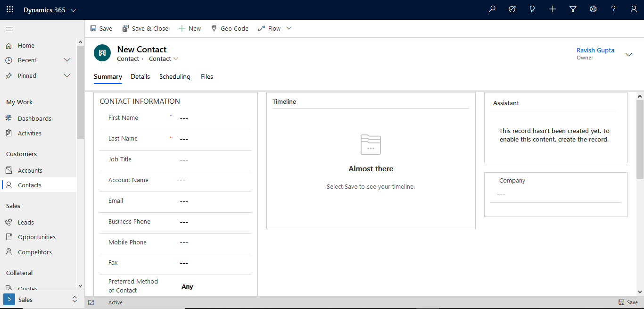
Task: Run Geo Code from the command bar
Action: click(230, 28)
